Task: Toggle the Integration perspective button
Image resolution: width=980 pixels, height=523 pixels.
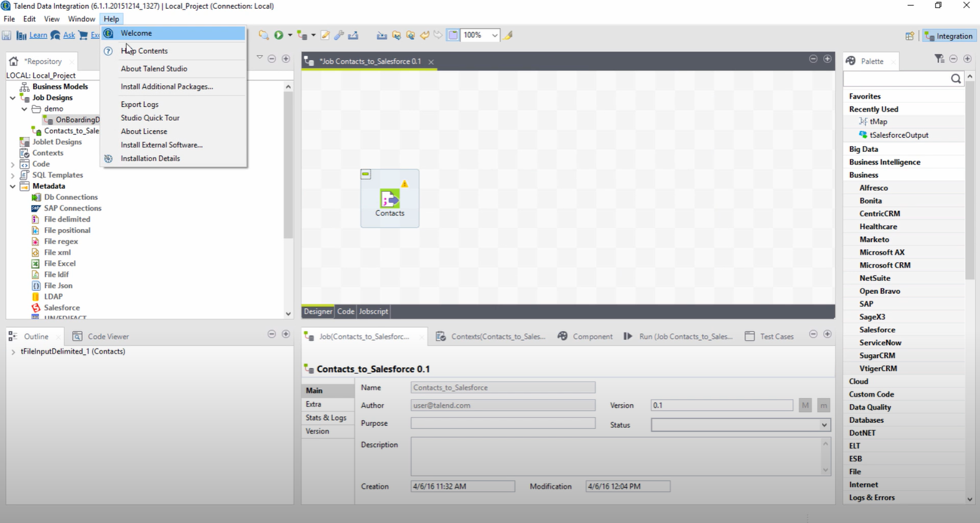Action: click(950, 36)
